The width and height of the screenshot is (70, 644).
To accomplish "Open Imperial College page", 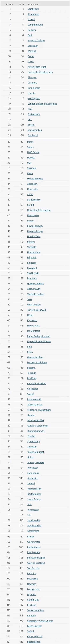I will pos(36,40).
